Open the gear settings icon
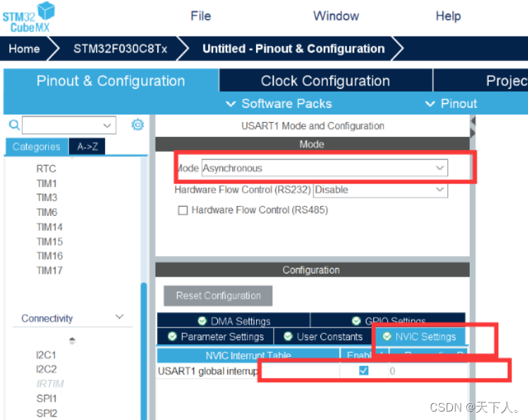Screen dimensions: 528x420 pos(137,125)
